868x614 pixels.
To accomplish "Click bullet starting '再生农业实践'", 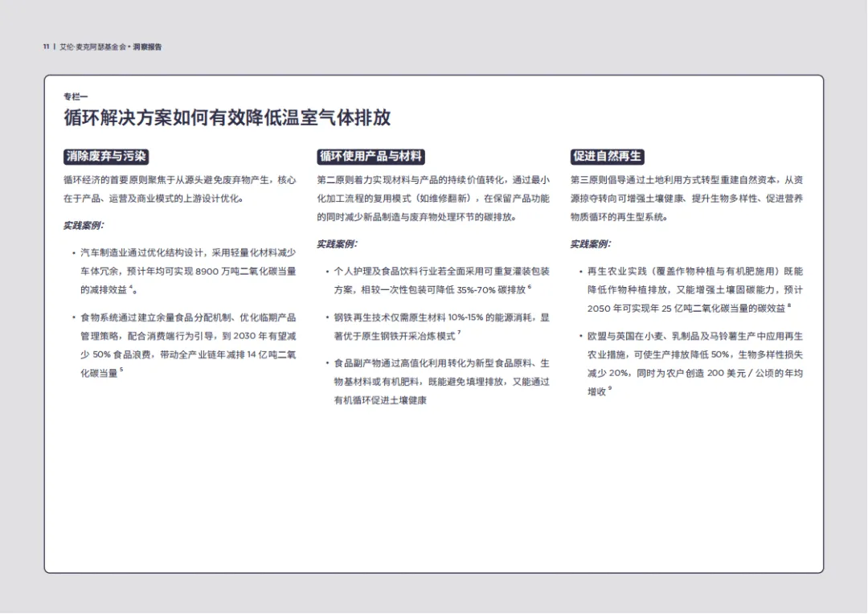I will [694, 290].
